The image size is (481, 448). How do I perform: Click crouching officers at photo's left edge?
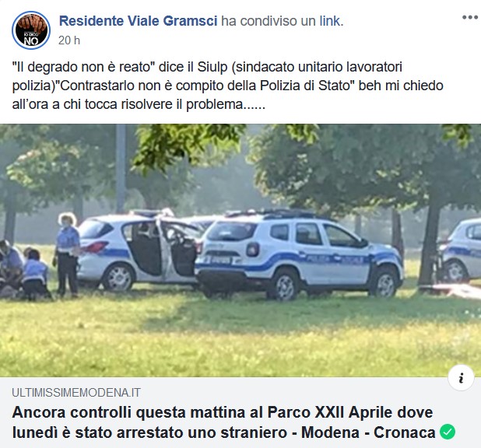click(23, 269)
